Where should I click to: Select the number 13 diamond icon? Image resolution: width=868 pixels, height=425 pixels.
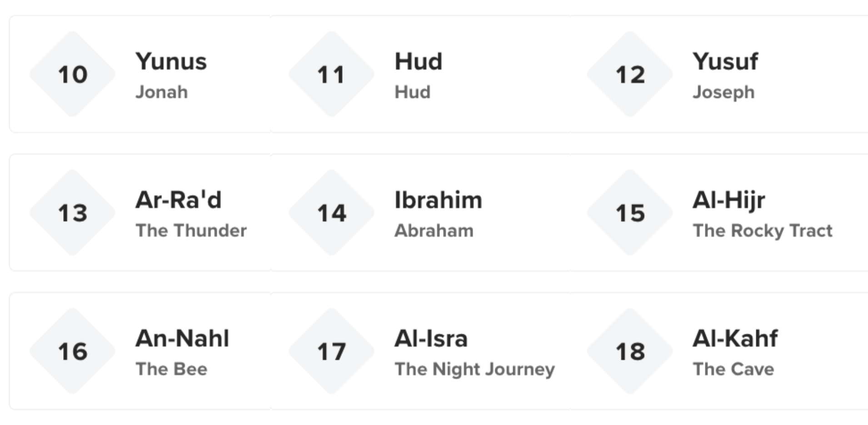72,213
